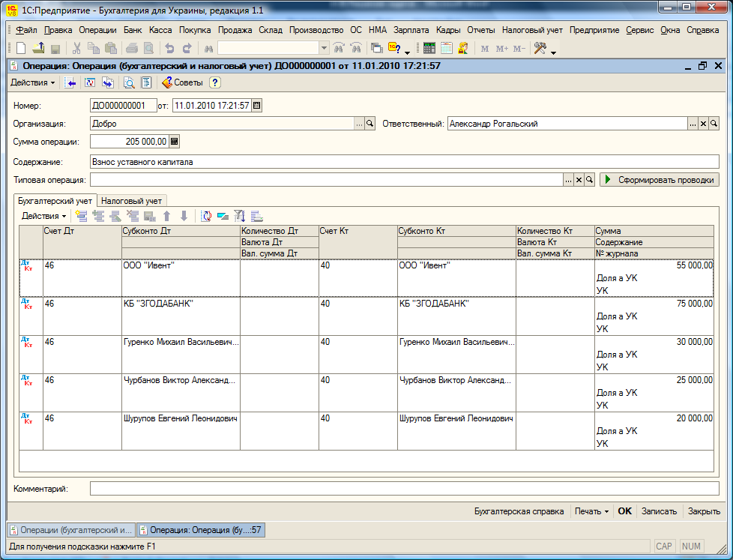Click the Redo arrow icon
This screenshot has width=733, height=560.
187,48
